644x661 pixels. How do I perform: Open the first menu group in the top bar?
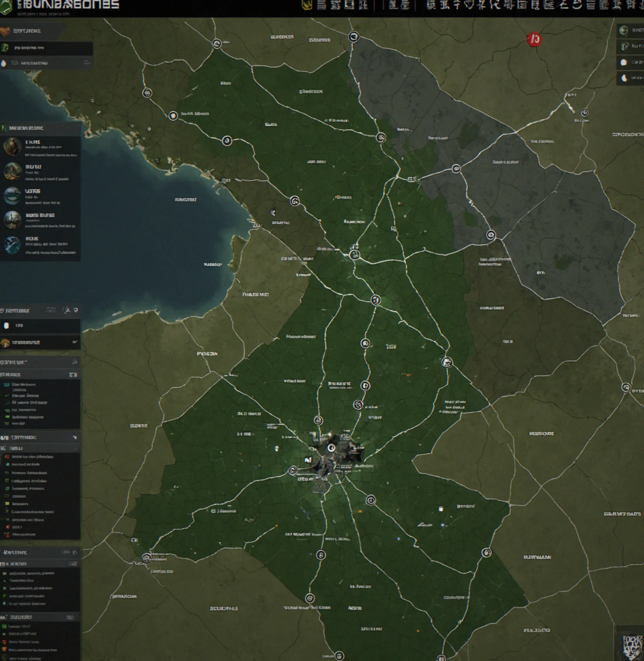click(x=343, y=6)
